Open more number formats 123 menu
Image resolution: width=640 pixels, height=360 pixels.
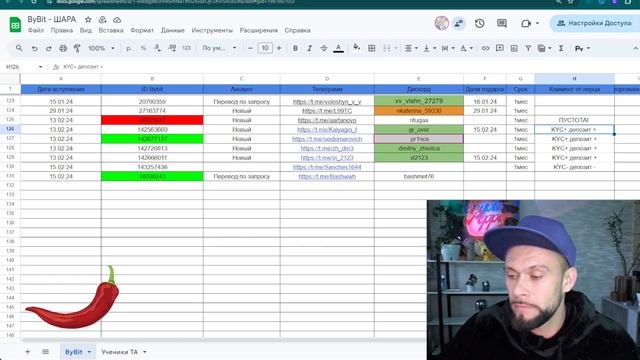click(x=187, y=48)
